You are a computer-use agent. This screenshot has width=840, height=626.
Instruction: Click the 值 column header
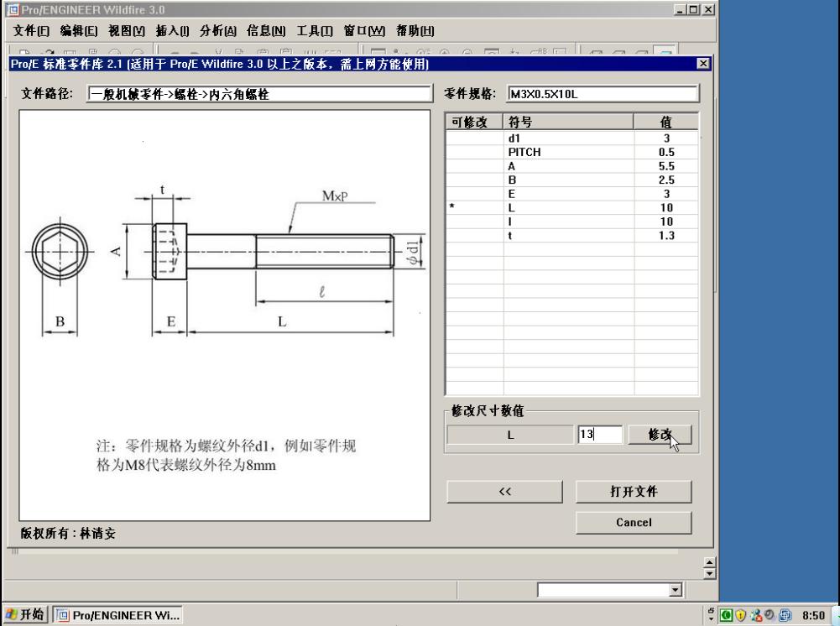tap(666, 122)
